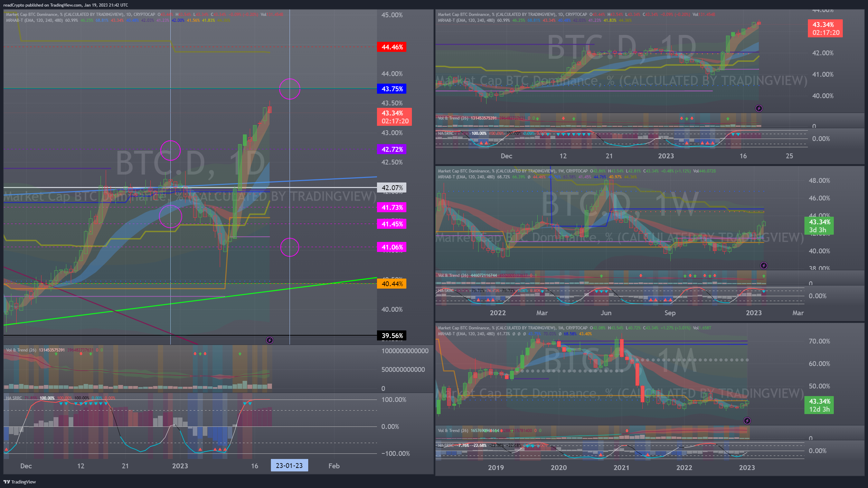Click the lightning icon on small top 1D chart

click(x=759, y=108)
